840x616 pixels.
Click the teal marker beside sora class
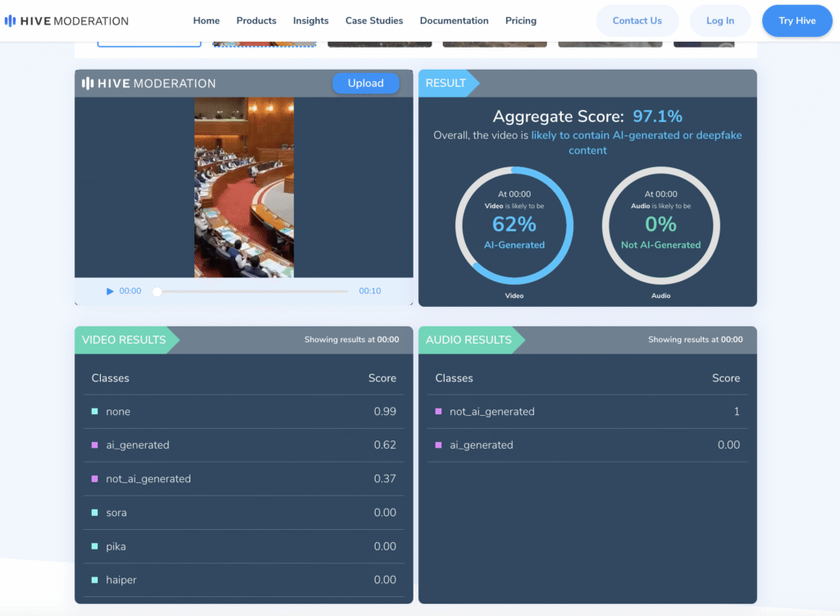pyautogui.click(x=95, y=513)
